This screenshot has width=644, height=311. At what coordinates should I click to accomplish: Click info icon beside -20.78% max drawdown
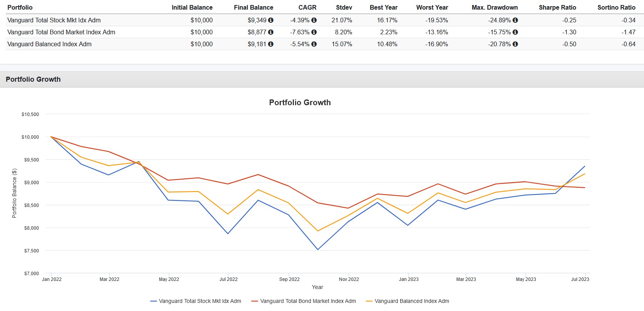(x=515, y=44)
